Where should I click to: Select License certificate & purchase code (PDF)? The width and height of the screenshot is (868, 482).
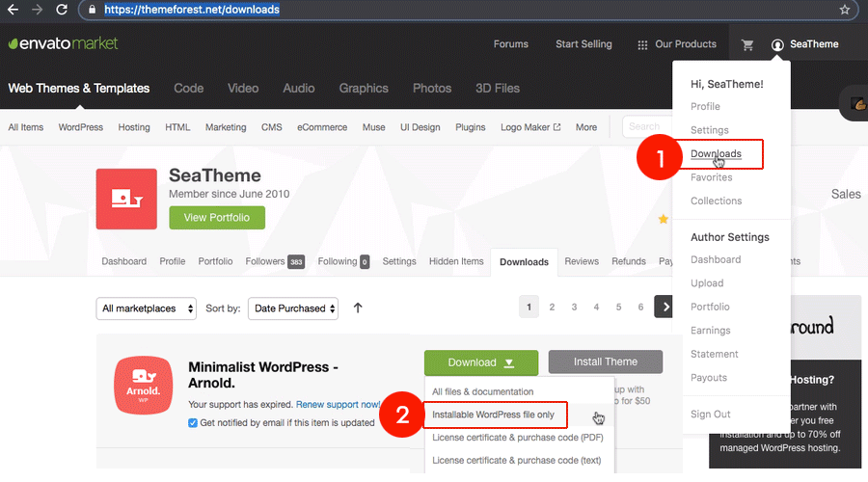(518, 438)
